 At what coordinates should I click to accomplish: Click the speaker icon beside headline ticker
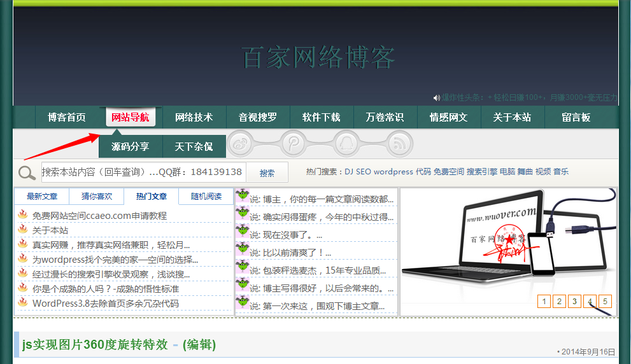pos(436,98)
